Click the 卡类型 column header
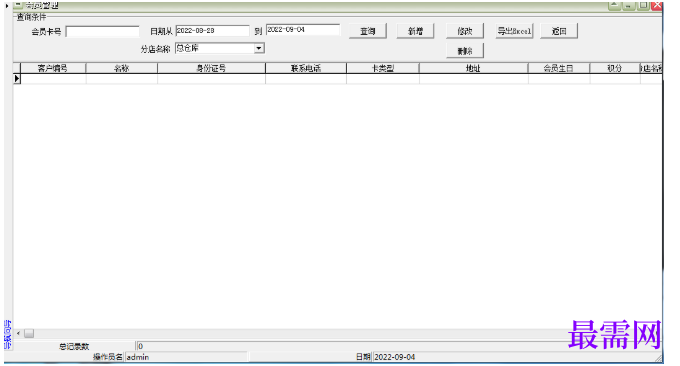 tap(382, 68)
